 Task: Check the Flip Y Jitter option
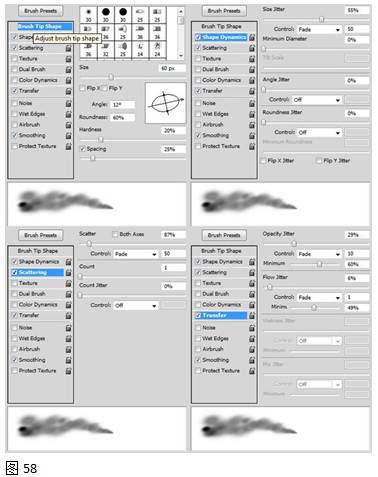point(319,161)
